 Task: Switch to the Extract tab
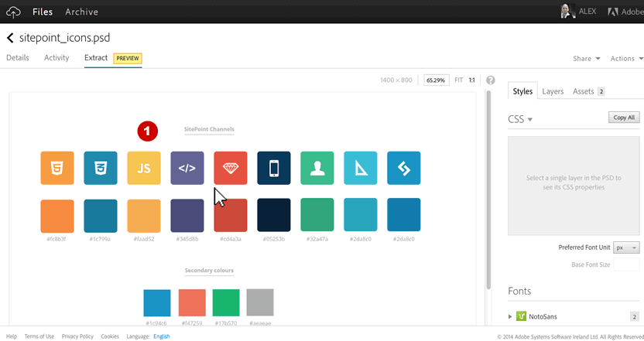(x=96, y=58)
